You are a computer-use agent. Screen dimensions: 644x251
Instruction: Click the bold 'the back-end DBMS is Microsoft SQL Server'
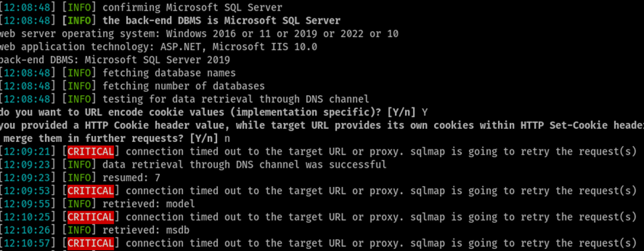coord(221,20)
